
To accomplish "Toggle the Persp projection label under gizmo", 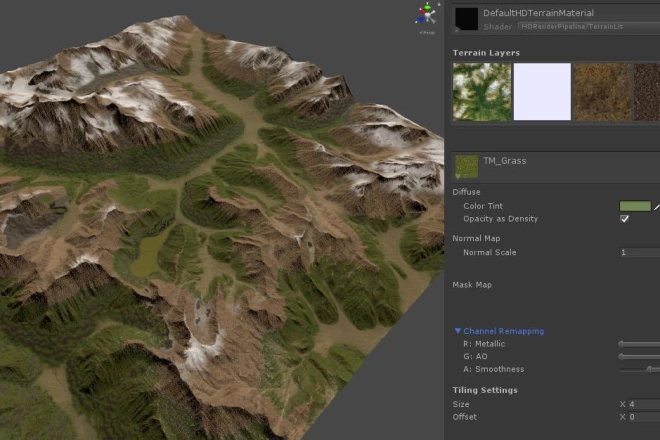I will 427,31.
